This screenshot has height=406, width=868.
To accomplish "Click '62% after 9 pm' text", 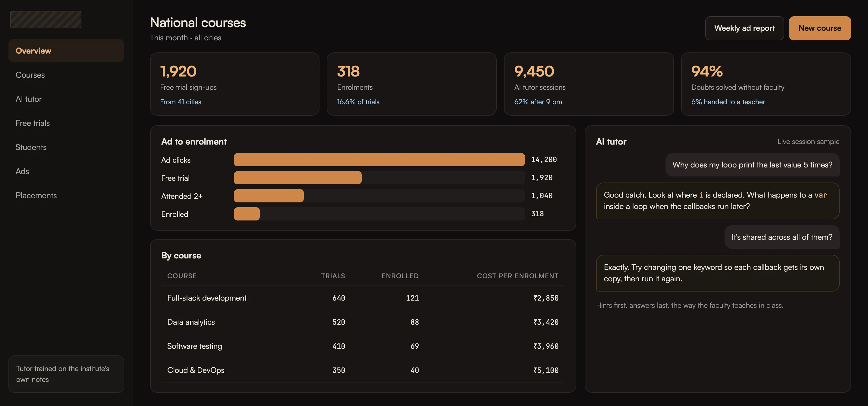I will [538, 102].
